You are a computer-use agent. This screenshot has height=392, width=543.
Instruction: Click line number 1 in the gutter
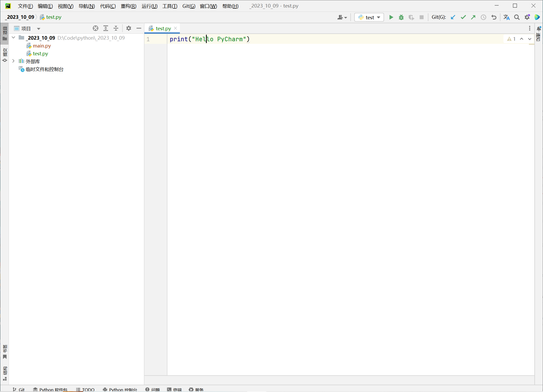pyautogui.click(x=148, y=39)
